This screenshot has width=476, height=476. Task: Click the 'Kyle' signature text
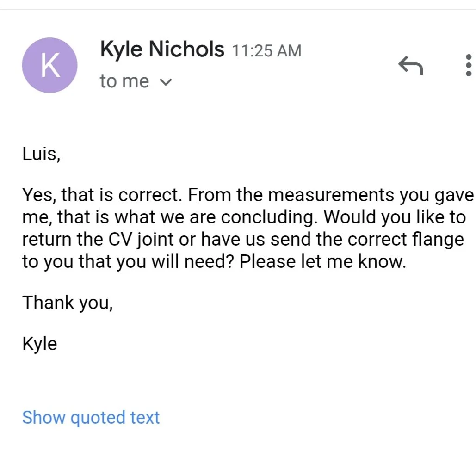coord(40,344)
